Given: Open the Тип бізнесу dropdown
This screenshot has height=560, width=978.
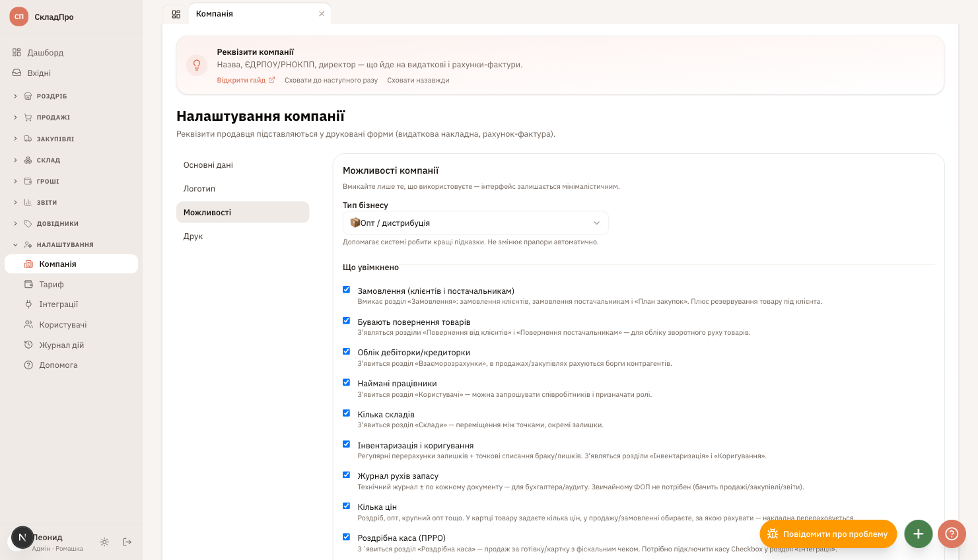Looking at the screenshot, I should coord(475,223).
